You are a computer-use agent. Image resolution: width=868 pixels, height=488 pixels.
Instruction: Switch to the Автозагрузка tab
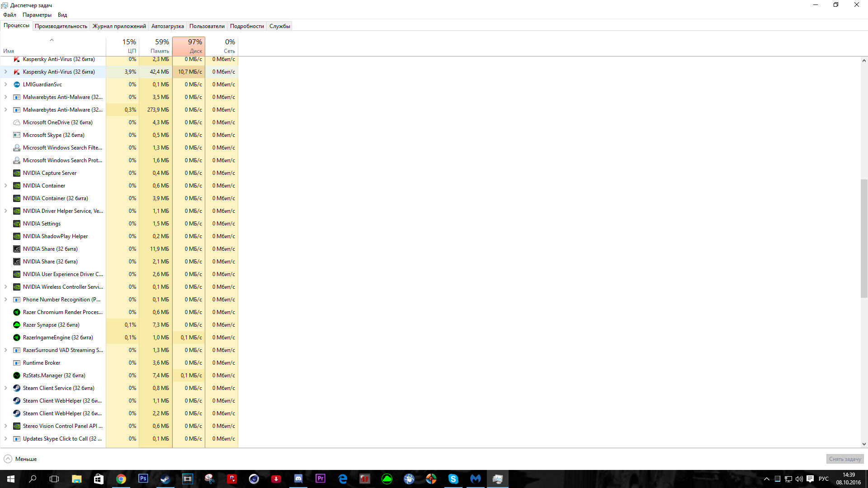tap(167, 26)
